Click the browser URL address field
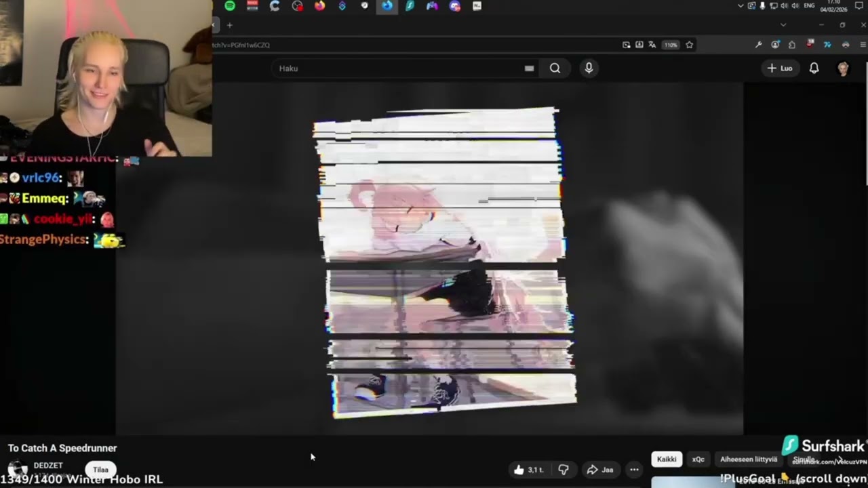Screen dimensions: 868x488 pyautogui.click(x=414, y=45)
